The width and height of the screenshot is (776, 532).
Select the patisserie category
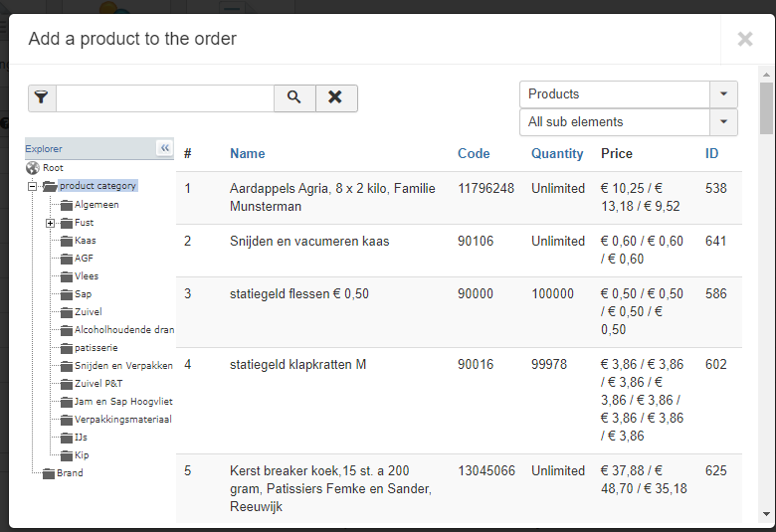click(96, 348)
